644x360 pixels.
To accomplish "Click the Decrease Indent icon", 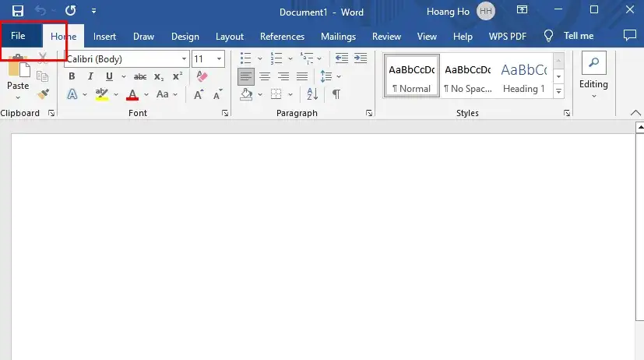I will [342, 58].
